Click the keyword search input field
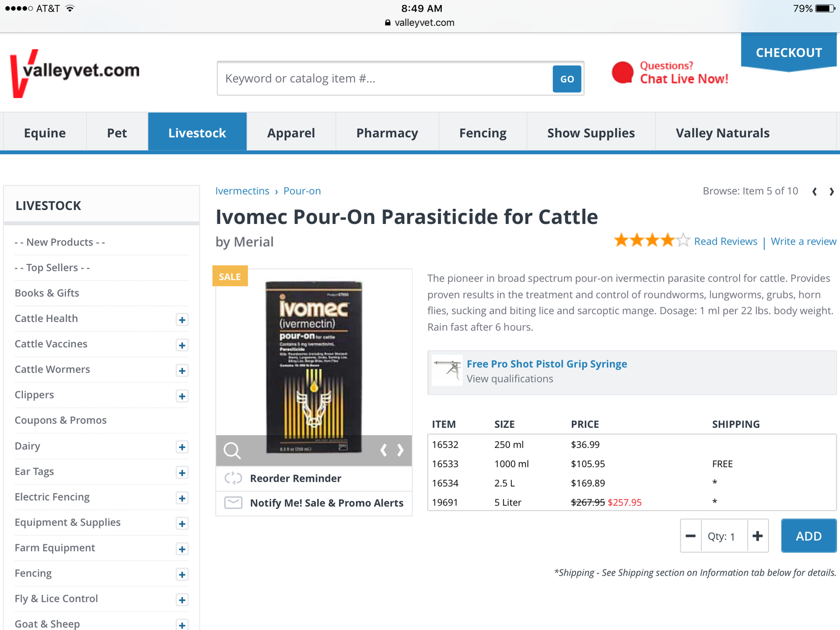Screen dimensions: 840x630 (385, 78)
